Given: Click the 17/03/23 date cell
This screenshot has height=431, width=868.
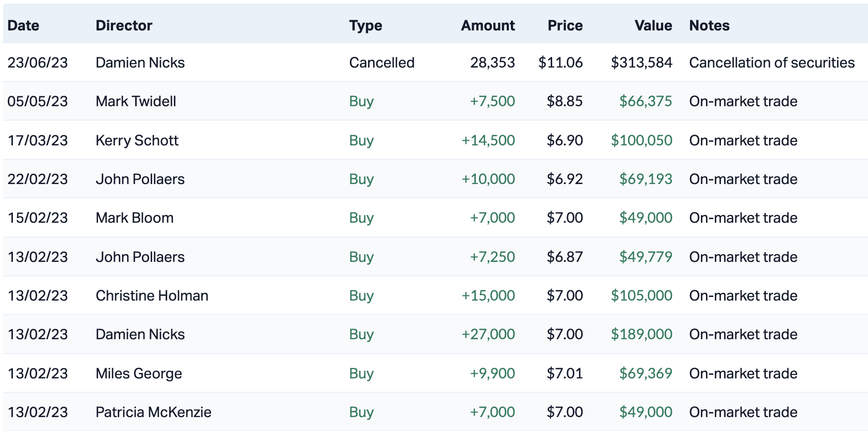Looking at the screenshot, I should [x=37, y=140].
